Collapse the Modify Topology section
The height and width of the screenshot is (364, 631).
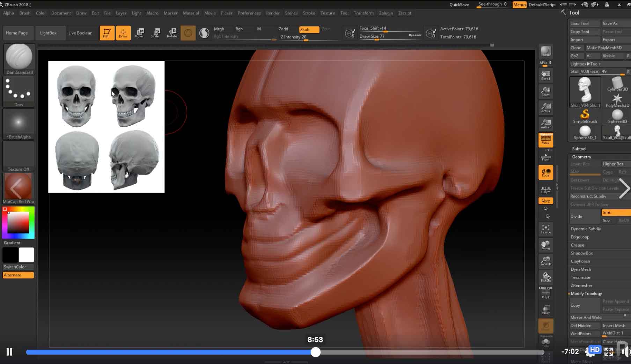tap(586, 294)
